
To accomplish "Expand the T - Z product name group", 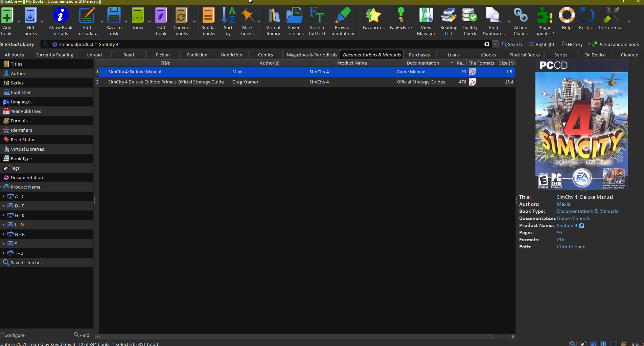I will point(3,253).
